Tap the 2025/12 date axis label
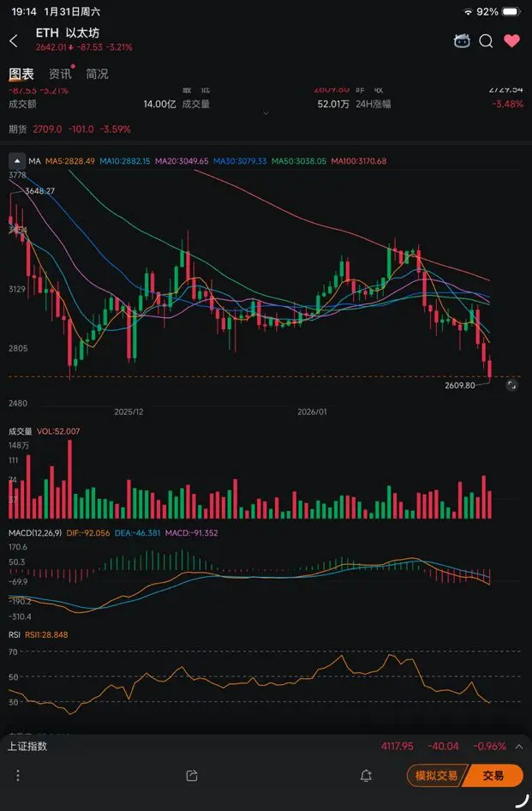This screenshot has height=811, width=532. click(129, 412)
